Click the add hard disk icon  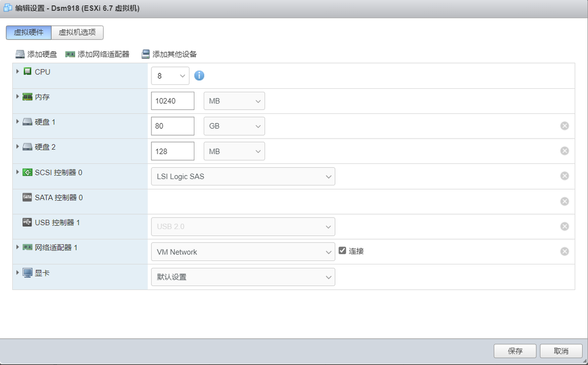[20, 54]
